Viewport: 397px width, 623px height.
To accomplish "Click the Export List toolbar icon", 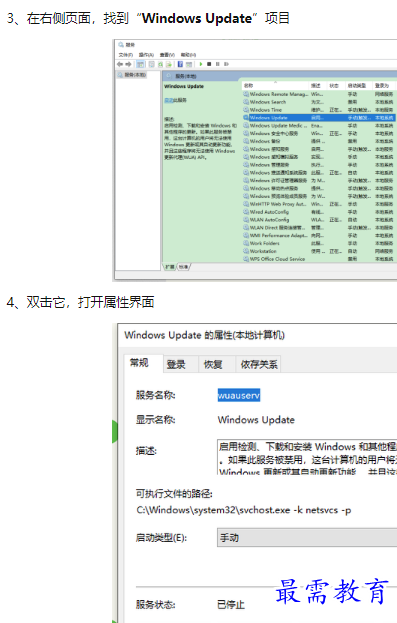I will [169, 64].
